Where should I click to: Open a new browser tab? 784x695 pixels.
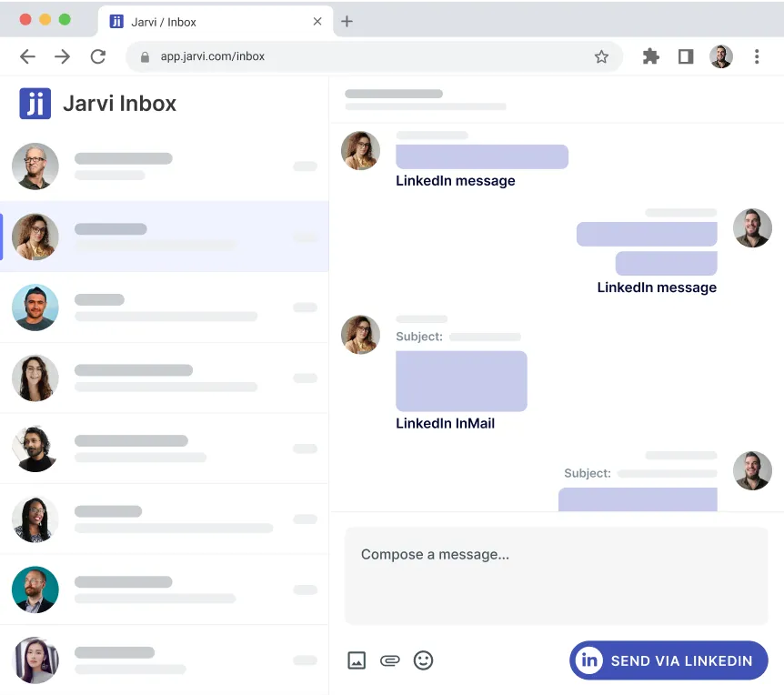pyautogui.click(x=347, y=22)
